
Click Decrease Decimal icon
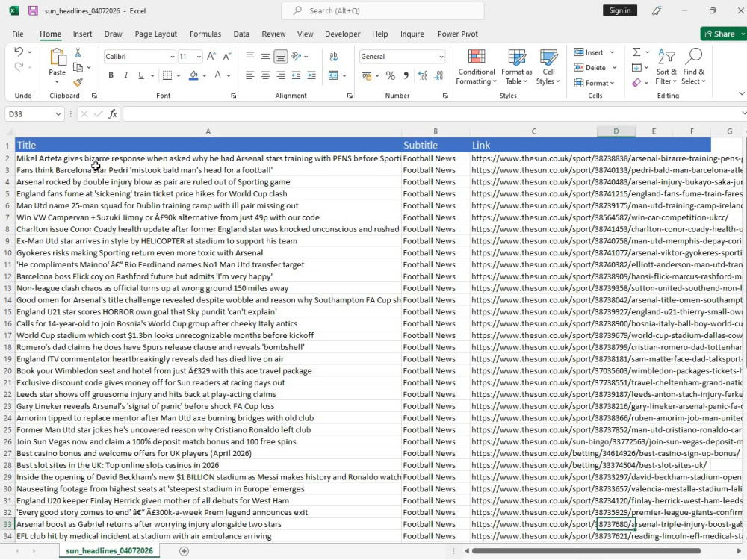point(438,75)
